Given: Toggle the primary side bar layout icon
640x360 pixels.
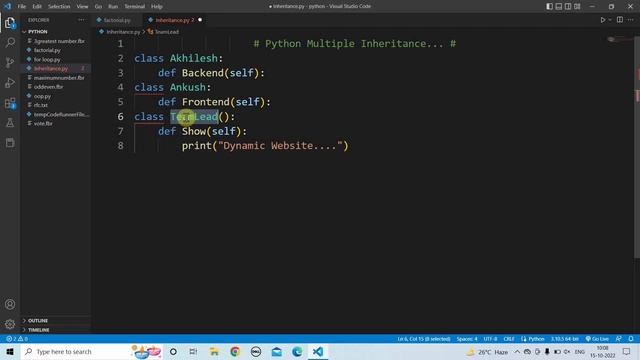Looking at the screenshot, I should click(x=549, y=7).
